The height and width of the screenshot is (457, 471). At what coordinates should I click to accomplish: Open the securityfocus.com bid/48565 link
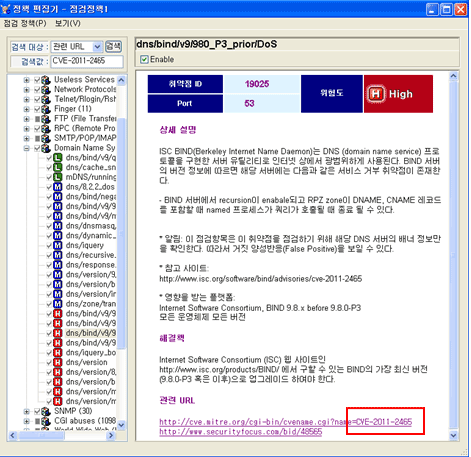(241, 432)
